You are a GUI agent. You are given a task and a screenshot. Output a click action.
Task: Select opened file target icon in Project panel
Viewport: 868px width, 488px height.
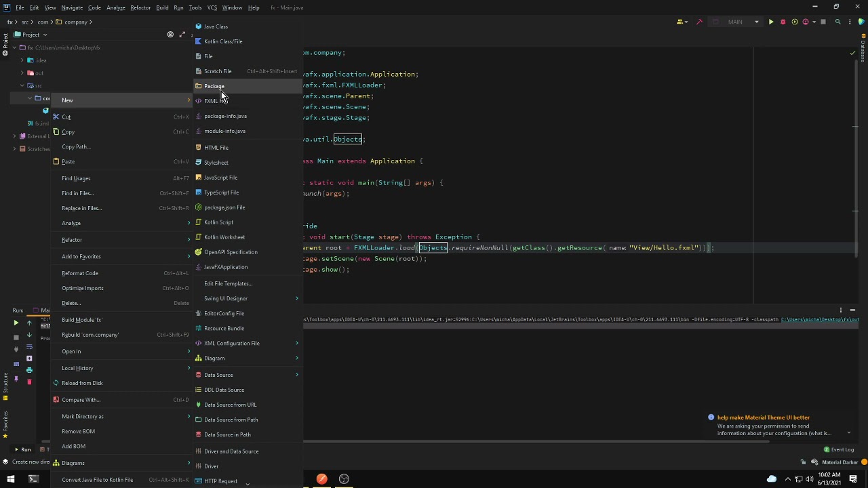tap(170, 35)
